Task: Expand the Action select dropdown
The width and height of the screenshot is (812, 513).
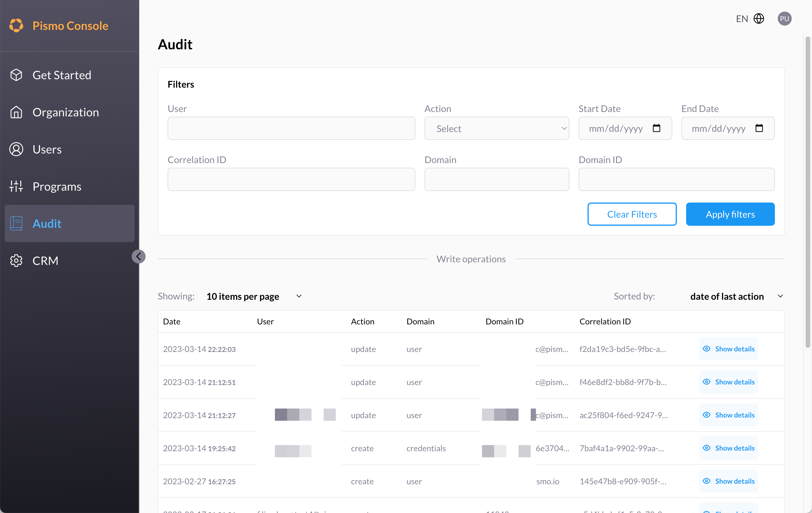Action: (496, 128)
